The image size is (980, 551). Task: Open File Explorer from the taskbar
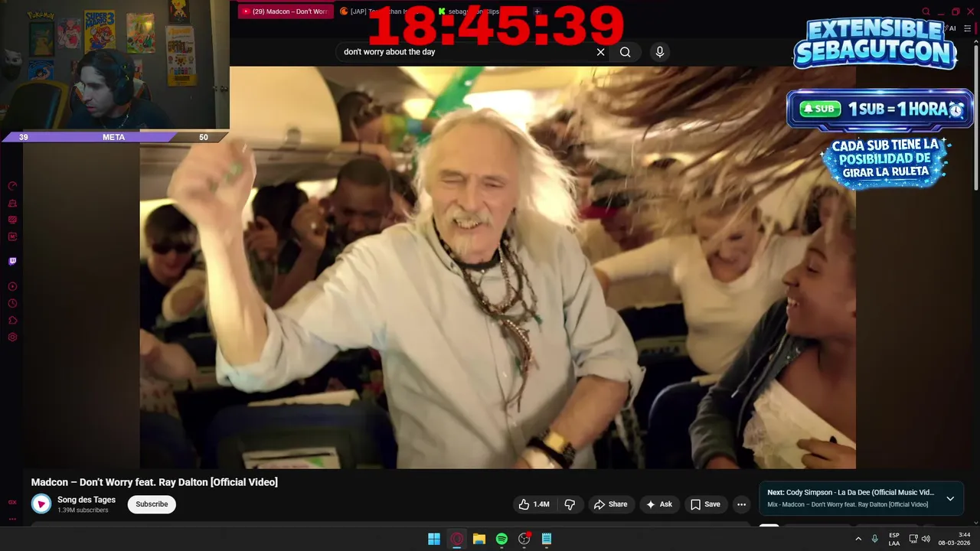[x=479, y=539]
